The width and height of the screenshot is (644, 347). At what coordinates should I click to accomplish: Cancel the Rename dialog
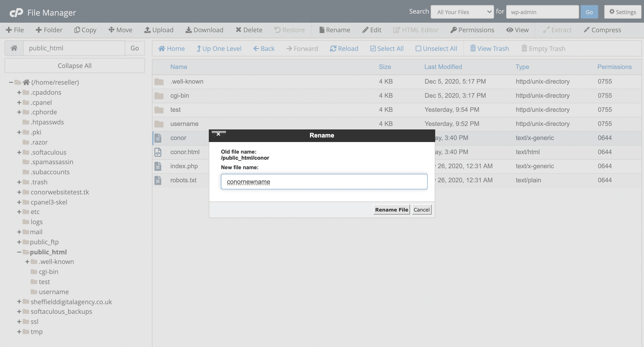click(x=422, y=210)
